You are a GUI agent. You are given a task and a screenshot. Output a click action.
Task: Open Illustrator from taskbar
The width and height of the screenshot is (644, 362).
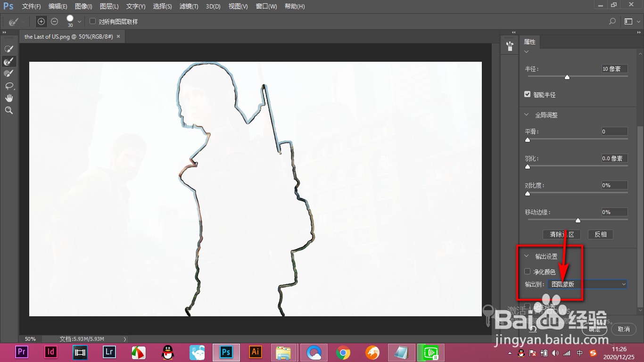coord(255,352)
